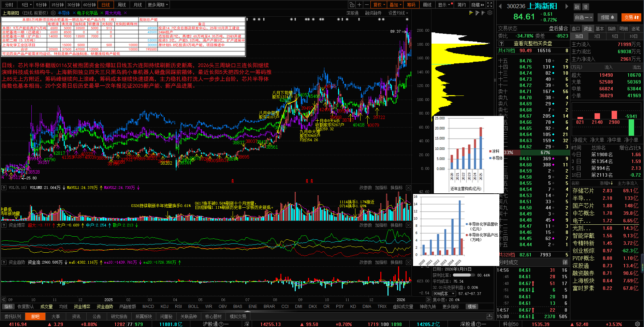Click the yellow list icon above price axis

coord(471,13)
